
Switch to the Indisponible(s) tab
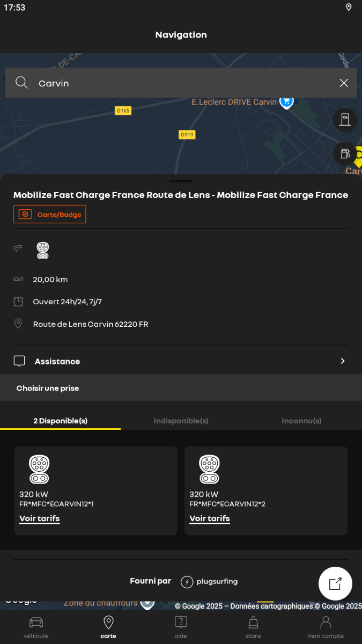(x=181, y=421)
